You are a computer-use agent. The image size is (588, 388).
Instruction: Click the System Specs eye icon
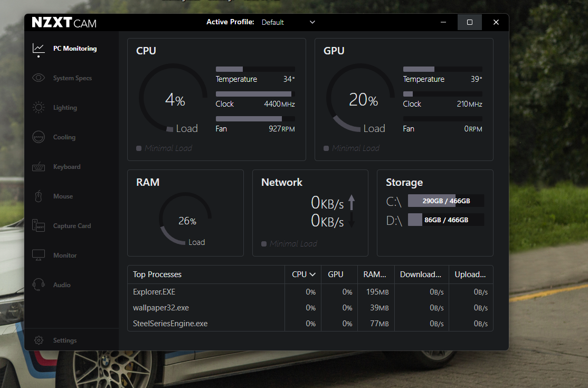pyautogui.click(x=38, y=78)
